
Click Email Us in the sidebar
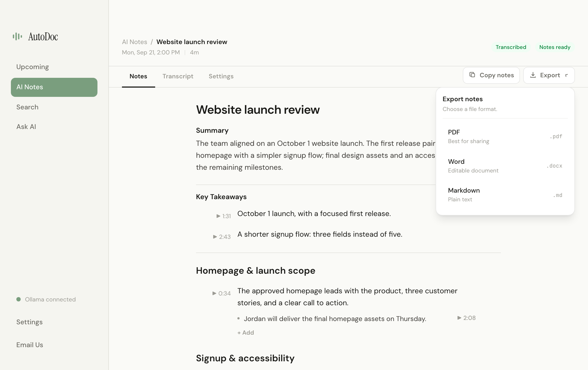54,345
